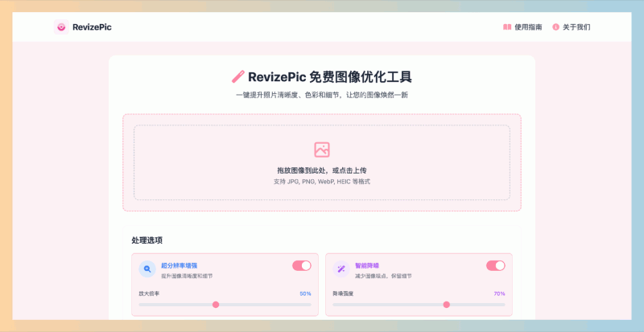The width and height of the screenshot is (644, 332).
Task: Click the 减少图像噪点 description text
Action: (x=383, y=277)
